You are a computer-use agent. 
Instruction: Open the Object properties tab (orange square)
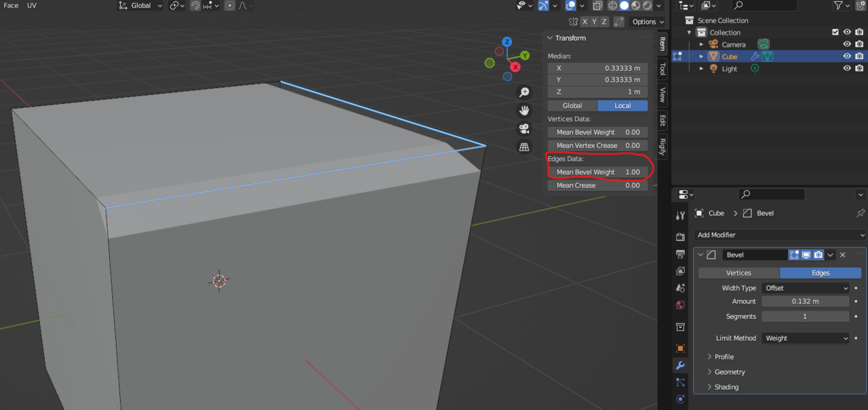[x=679, y=349]
